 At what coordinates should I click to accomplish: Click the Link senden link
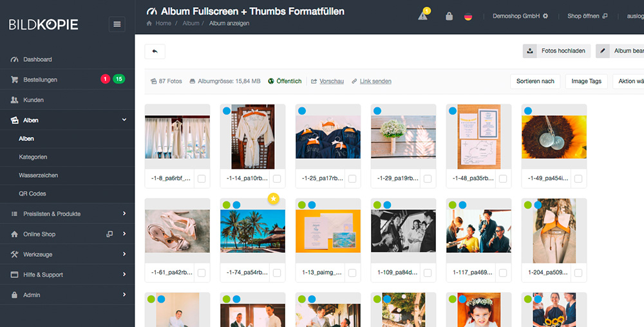tap(375, 81)
